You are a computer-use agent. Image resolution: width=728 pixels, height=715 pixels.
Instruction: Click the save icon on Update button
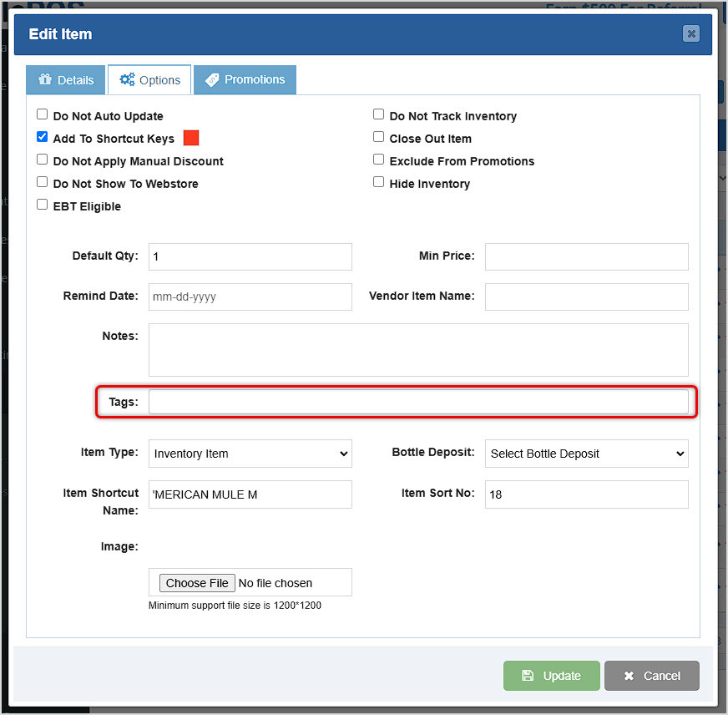click(528, 676)
